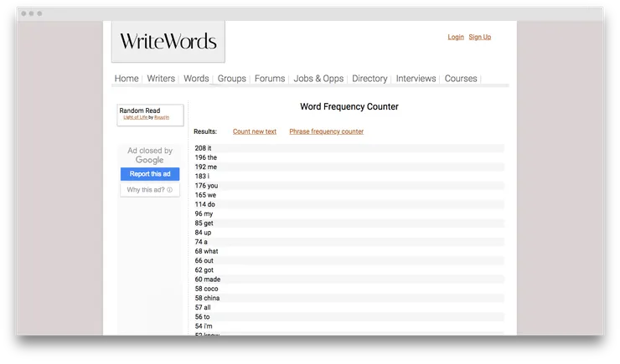Click the Login link
The image size is (620, 364).
click(x=456, y=37)
